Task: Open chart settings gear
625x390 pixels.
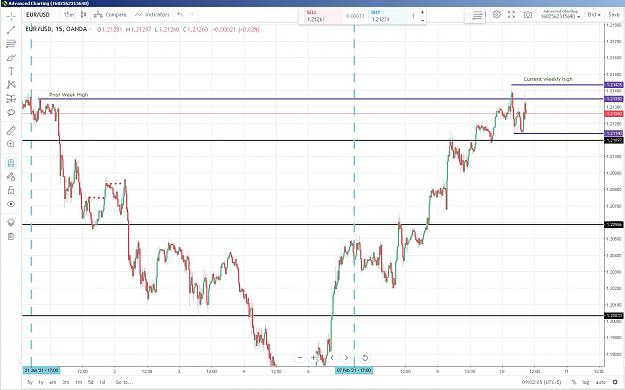Action: pyautogui.click(x=496, y=15)
